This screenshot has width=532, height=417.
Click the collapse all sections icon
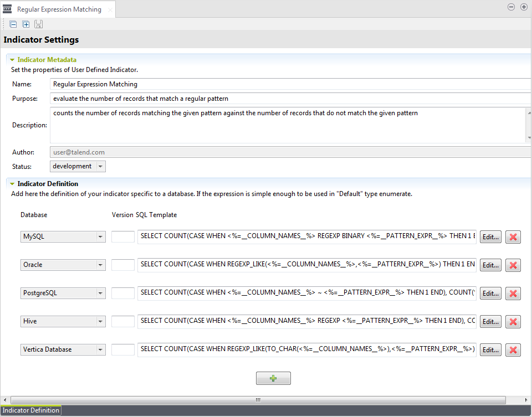[13, 24]
